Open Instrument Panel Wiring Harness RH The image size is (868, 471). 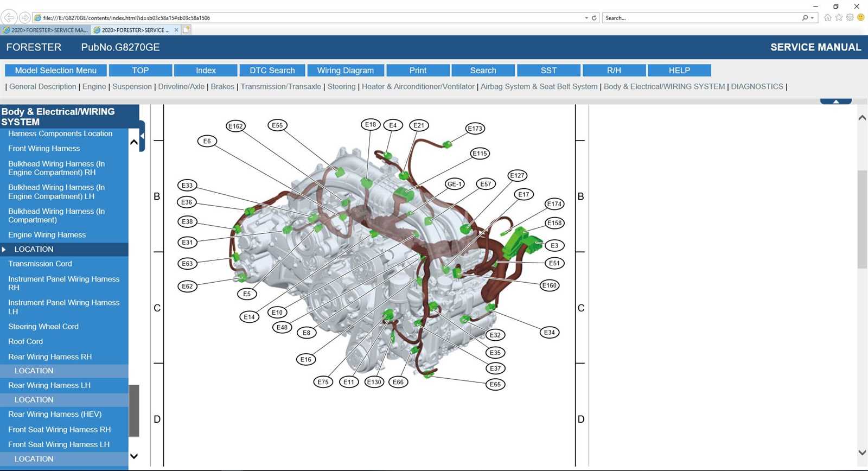(64, 283)
